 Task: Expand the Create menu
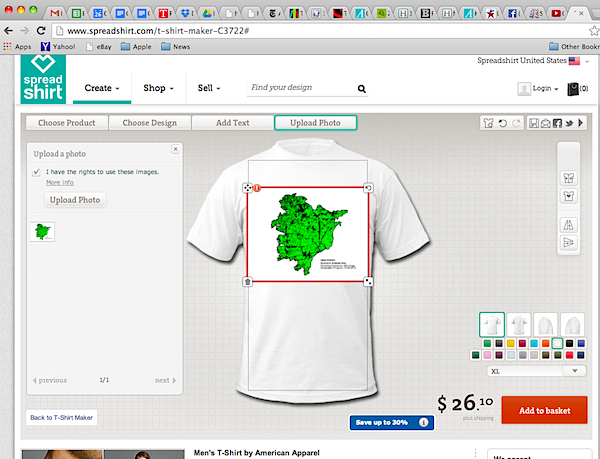pos(102,88)
